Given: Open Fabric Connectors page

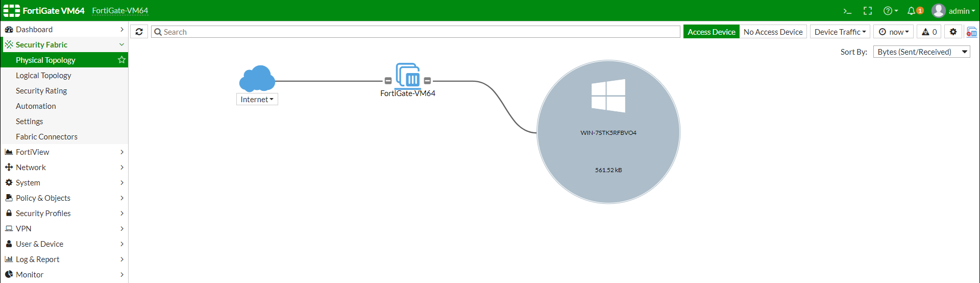Looking at the screenshot, I should coord(64,136).
